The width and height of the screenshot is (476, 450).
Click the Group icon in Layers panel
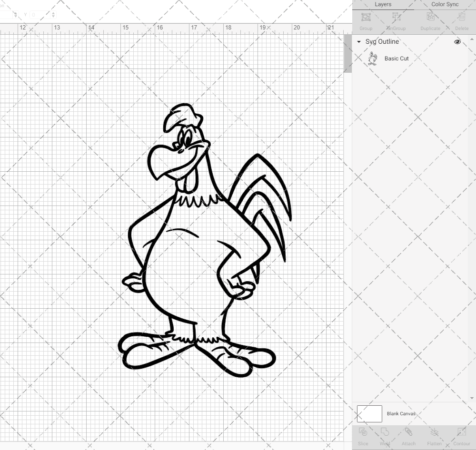click(366, 17)
